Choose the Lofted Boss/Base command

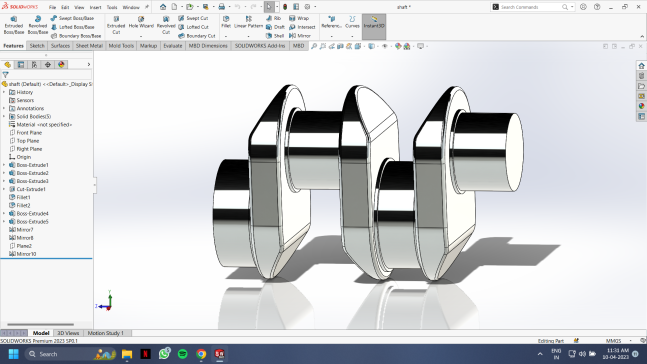coord(72,27)
